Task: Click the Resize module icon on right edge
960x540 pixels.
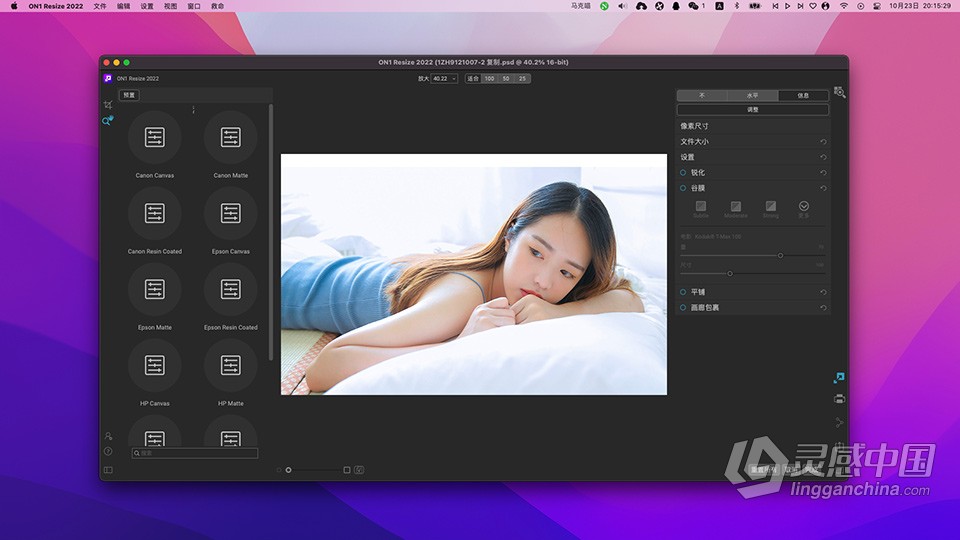Action: [839, 378]
